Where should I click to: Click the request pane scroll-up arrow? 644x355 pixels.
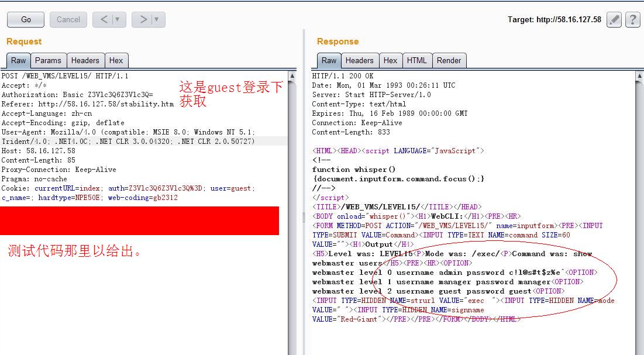292,76
